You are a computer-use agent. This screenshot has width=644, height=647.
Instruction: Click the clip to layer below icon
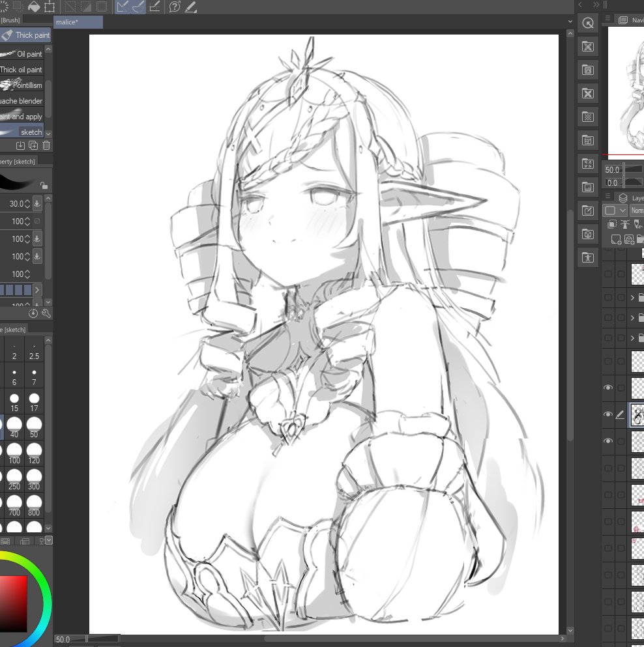tap(612, 224)
